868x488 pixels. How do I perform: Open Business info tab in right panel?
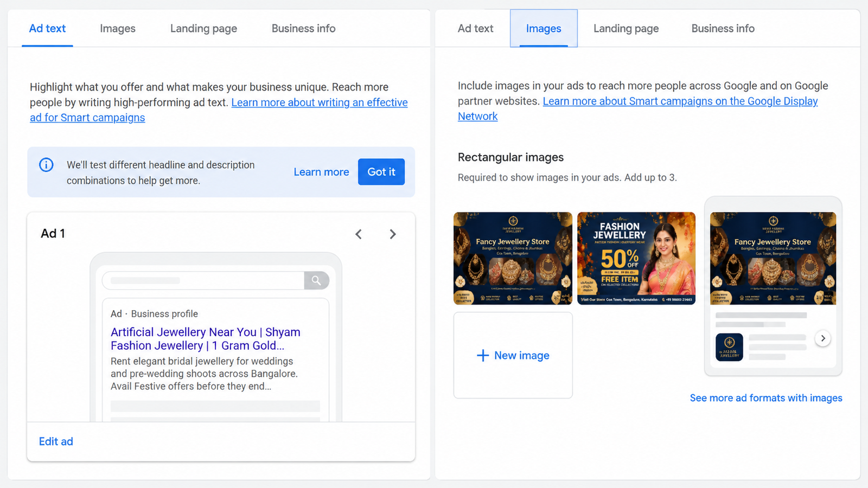tap(723, 28)
